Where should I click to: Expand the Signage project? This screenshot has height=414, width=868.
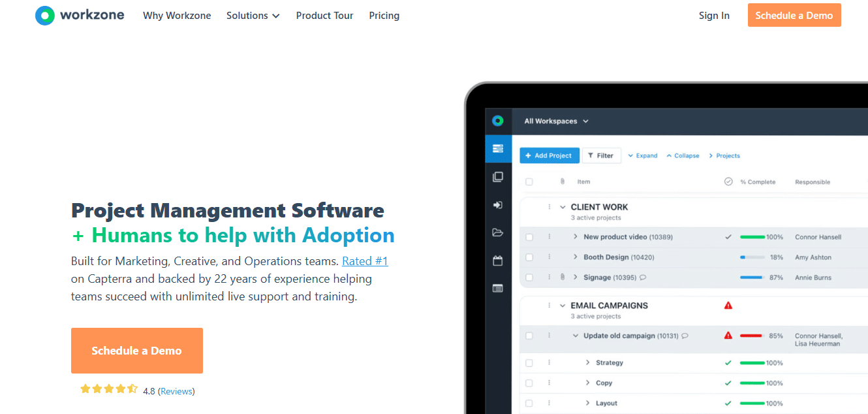click(576, 277)
